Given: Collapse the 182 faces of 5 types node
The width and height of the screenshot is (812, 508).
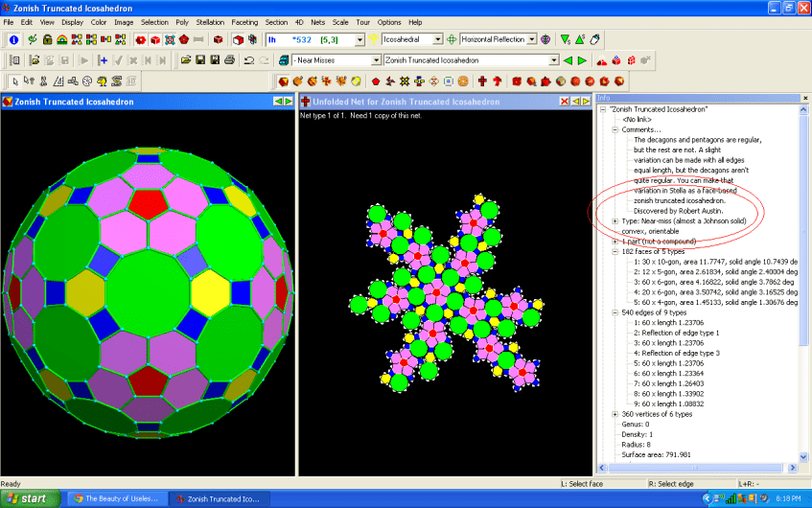Looking at the screenshot, I should [x=615, y=250].
